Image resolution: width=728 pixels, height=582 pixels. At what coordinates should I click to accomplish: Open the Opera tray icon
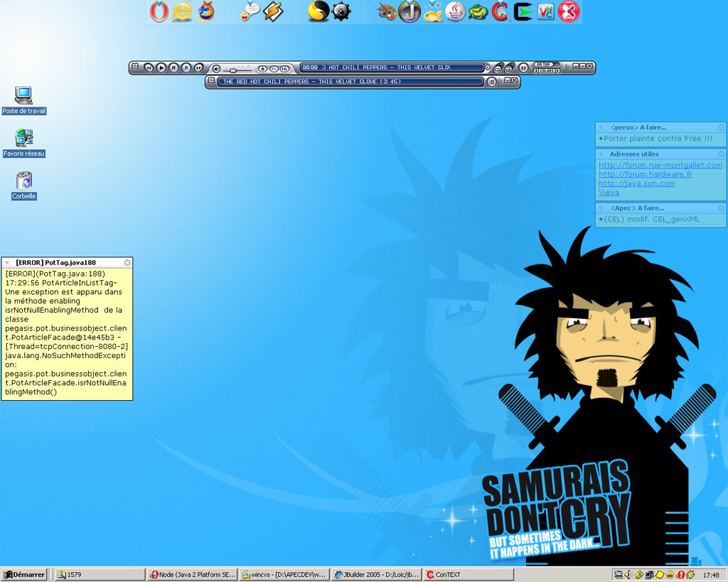click(680, 575)
